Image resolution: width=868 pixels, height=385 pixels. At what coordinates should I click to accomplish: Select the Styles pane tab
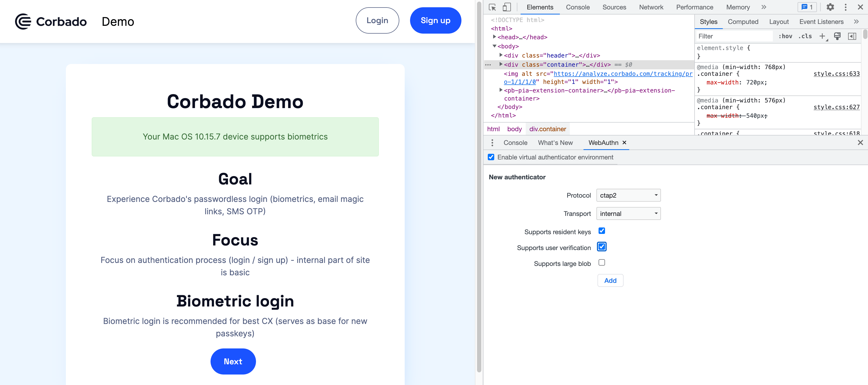(x=708, y=22)
